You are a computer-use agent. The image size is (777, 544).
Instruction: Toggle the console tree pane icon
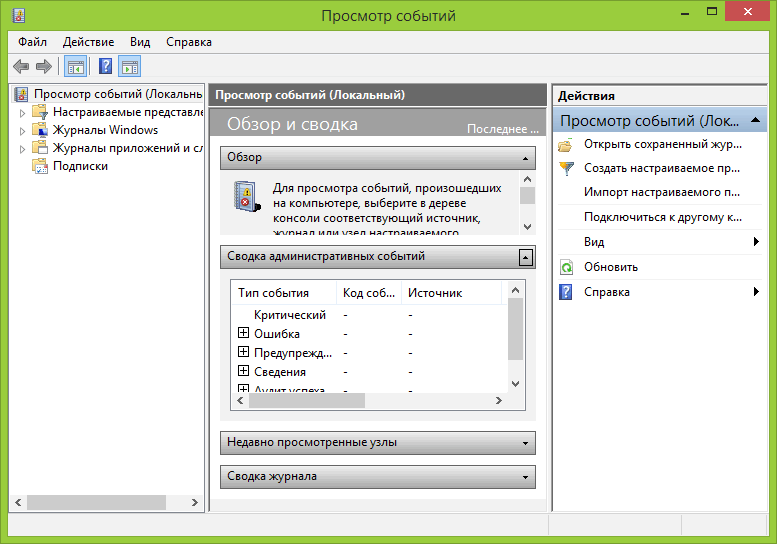click(74, 67)
